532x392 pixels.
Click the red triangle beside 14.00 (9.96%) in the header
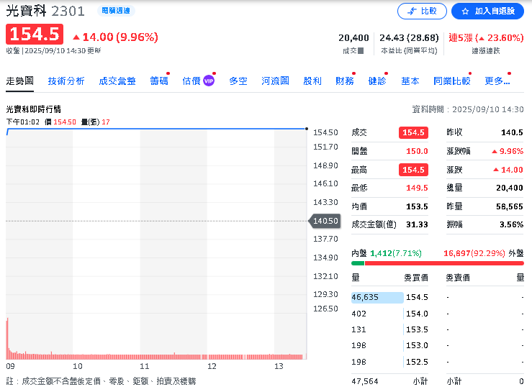point(76,37)
